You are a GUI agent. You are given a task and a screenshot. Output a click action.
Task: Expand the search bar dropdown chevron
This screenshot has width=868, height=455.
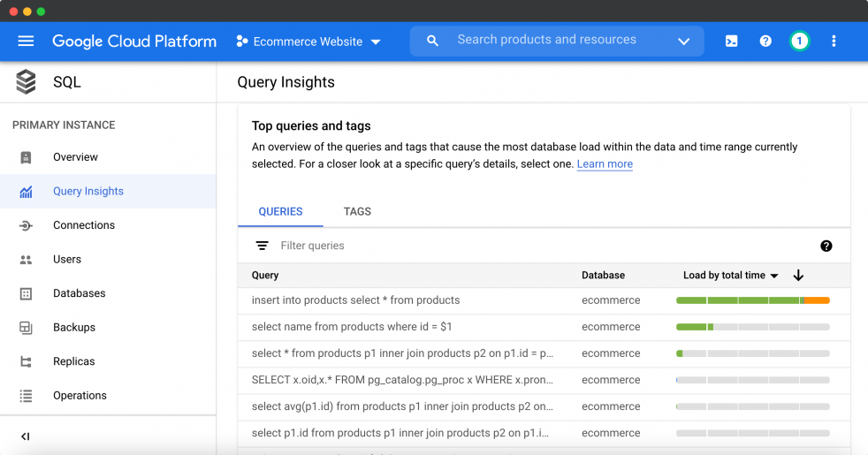(x=683, y=42)
